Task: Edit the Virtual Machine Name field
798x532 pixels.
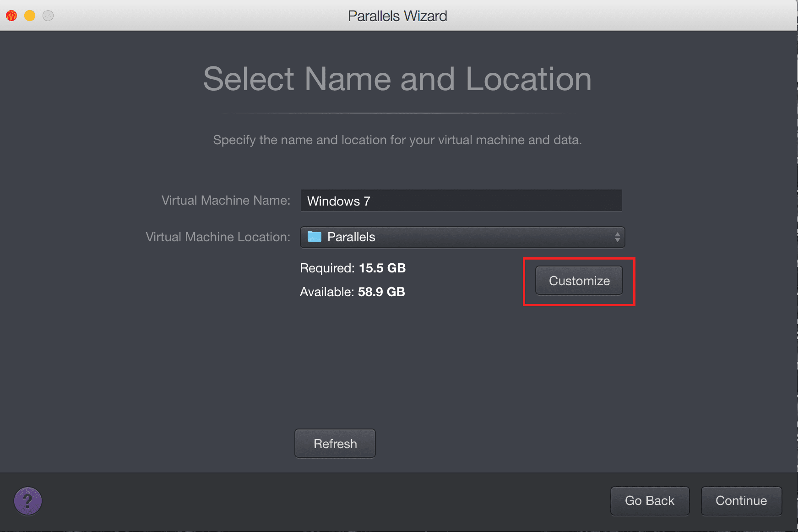Action: 461,201
